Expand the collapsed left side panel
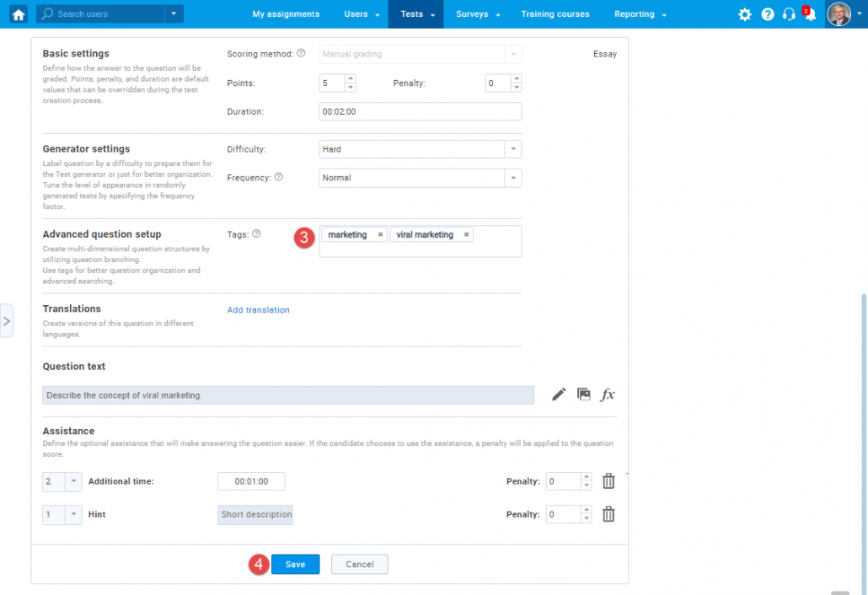The image size is (868, 595). (8, 320)
